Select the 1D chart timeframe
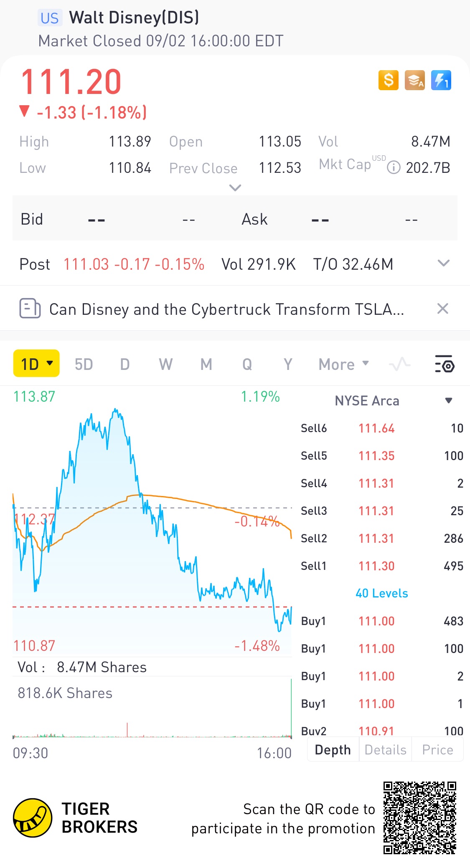This screenshot has height=868, width=470. (x=36, y=364)
